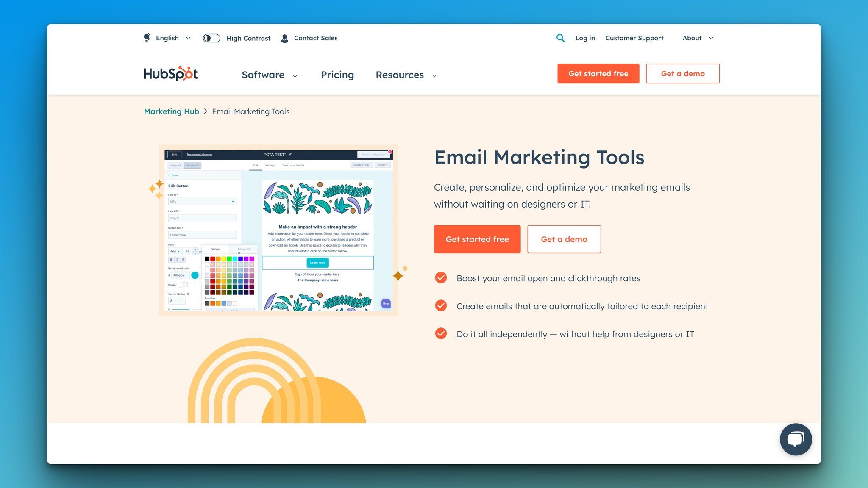Viewport: 868px width, 488px height.
Task: Toggle the High Contrast switch
Action: (211, 38)
